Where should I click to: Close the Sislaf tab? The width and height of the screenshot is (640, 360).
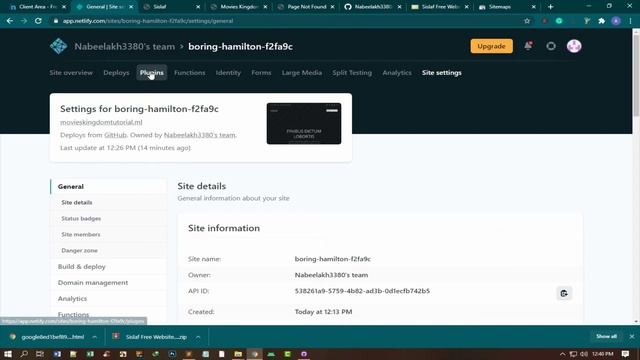pos(198,7)
